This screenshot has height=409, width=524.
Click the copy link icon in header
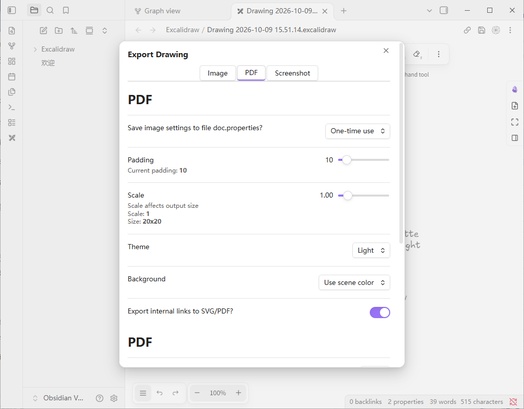467,30
